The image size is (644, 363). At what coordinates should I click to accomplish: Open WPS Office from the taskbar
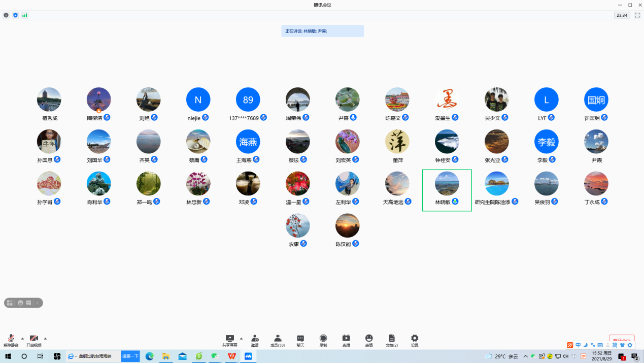[x=232, y=356]
